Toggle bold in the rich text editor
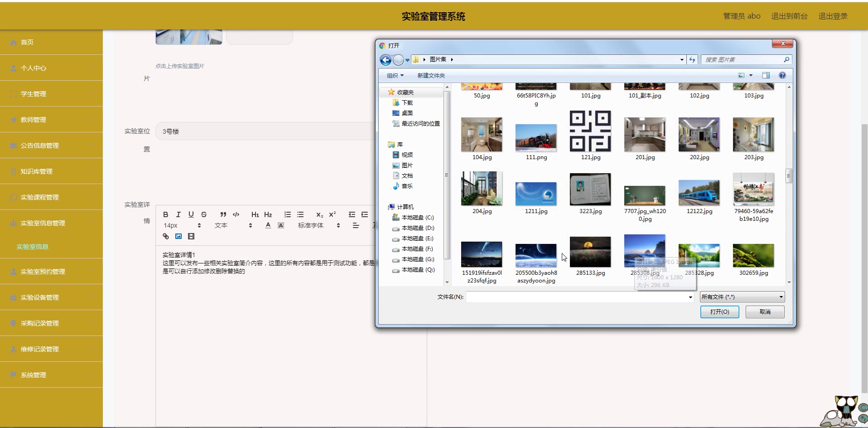This screenshot has width=868, height=428. pos(165,214)
